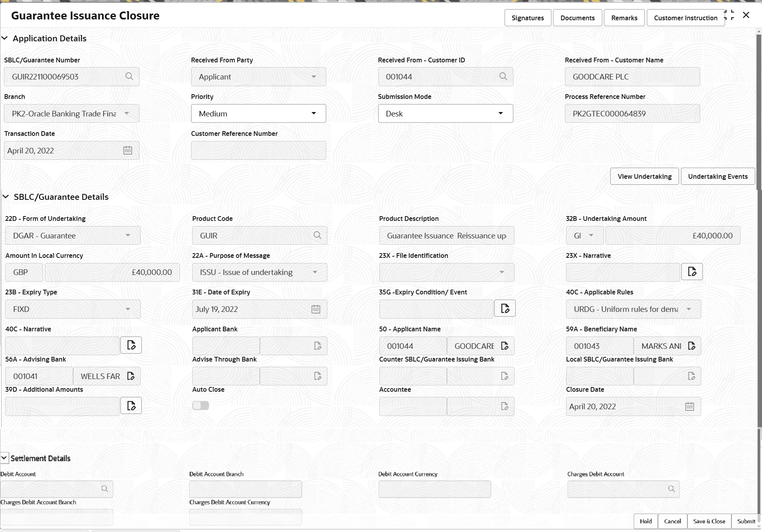Open the Priority dropdown
Screen dimensions: 762x532
[258, 113]
